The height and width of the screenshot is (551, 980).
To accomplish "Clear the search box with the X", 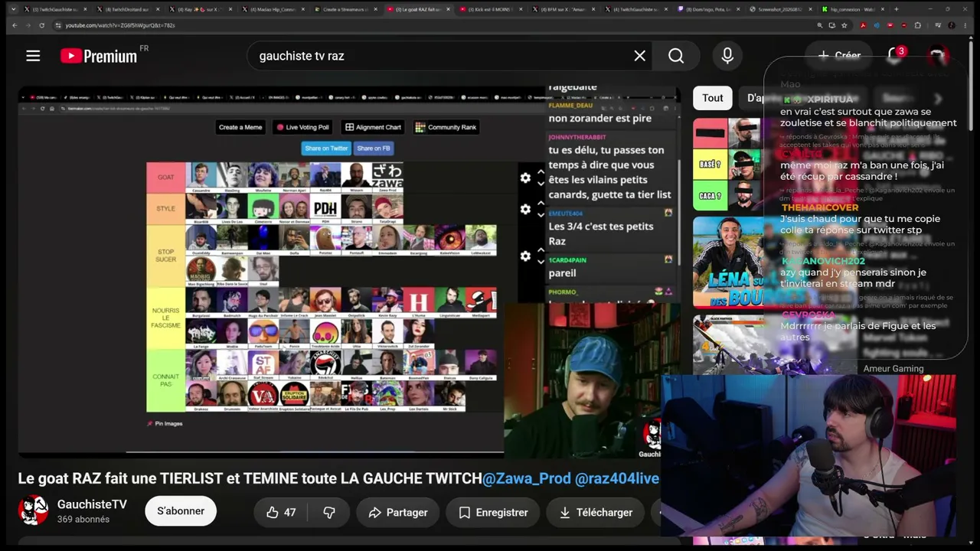I will point(639,55).
